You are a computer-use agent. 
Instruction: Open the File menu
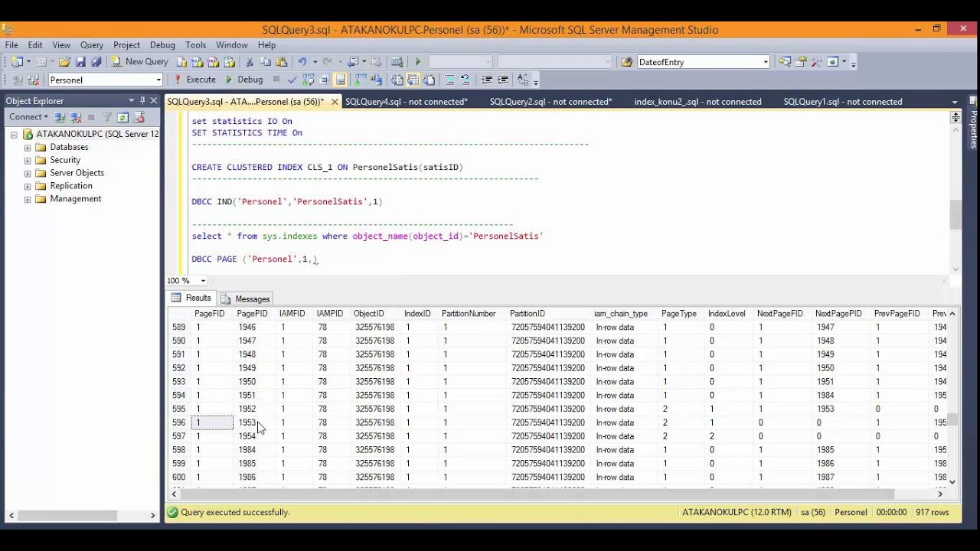click(x=11, y=45)
